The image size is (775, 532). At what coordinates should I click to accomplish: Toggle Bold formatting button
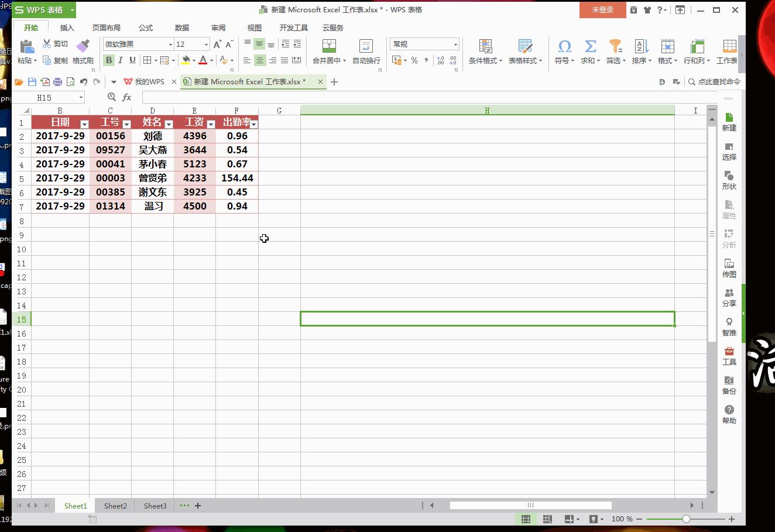(x=109, y=60)
